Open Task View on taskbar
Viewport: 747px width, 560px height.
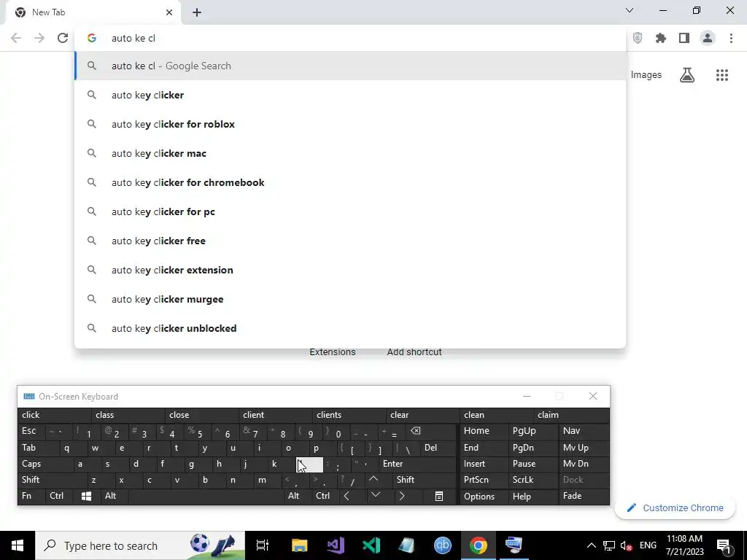(x=263, y=545)
